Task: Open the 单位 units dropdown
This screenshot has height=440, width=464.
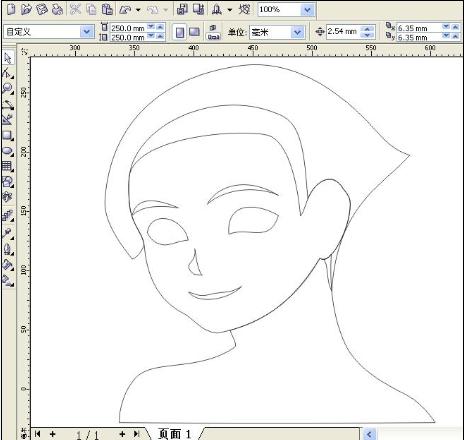Action: (297, 32)
